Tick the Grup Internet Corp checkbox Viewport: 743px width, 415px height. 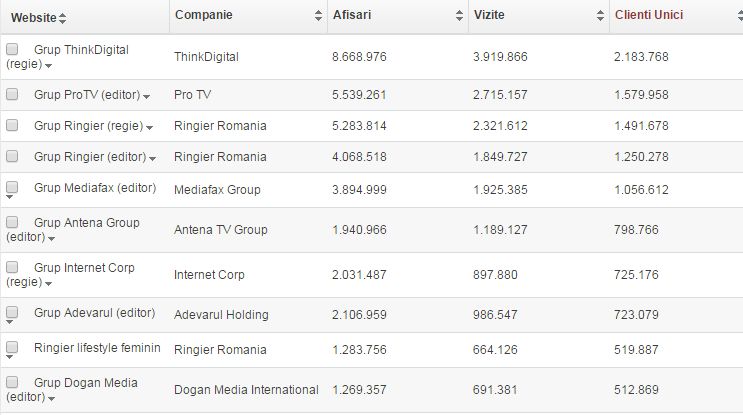[x=12, y=267]
